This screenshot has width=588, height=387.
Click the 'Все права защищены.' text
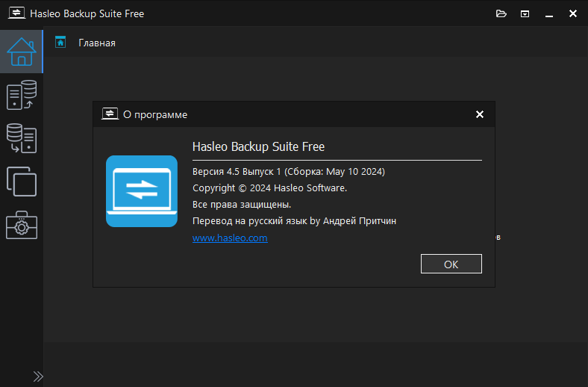tap(242, 205)
